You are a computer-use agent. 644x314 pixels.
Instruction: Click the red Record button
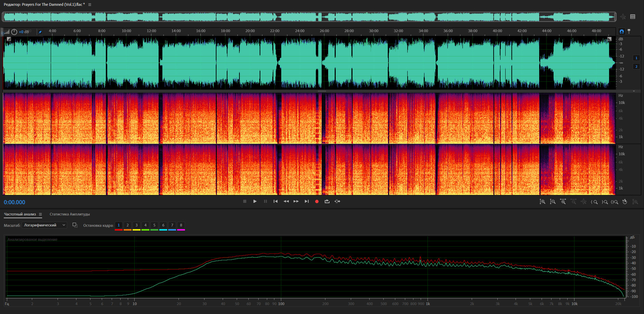coord(317,201)
